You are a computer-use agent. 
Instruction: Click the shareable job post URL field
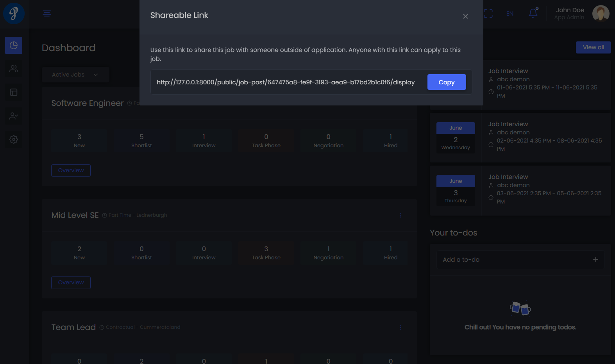pyautogui.click(x=286, y=82)
